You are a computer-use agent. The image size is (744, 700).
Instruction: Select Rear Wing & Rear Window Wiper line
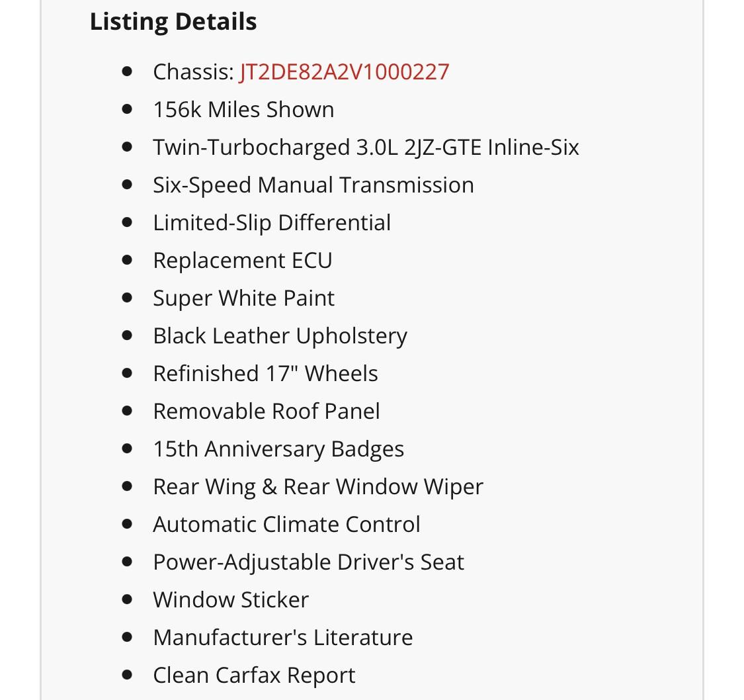coord(318,487)
